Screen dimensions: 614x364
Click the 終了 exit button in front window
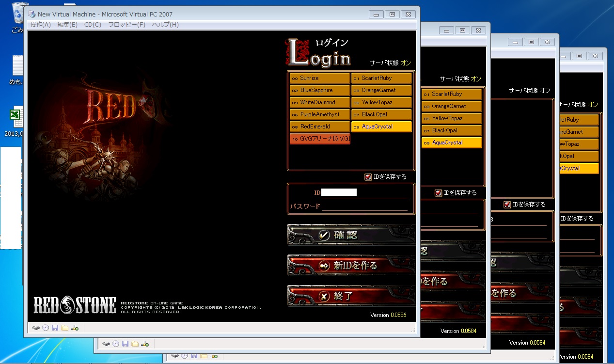(351, 296)
